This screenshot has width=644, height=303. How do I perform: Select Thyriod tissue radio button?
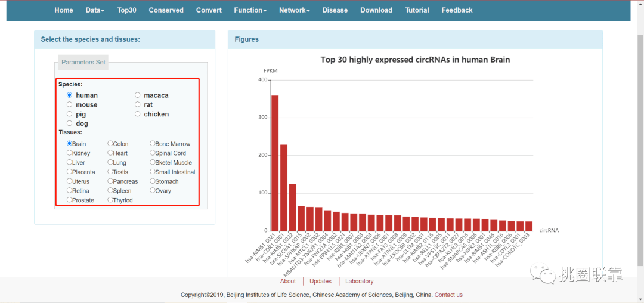pyautogui.click(x=110, y=200)
